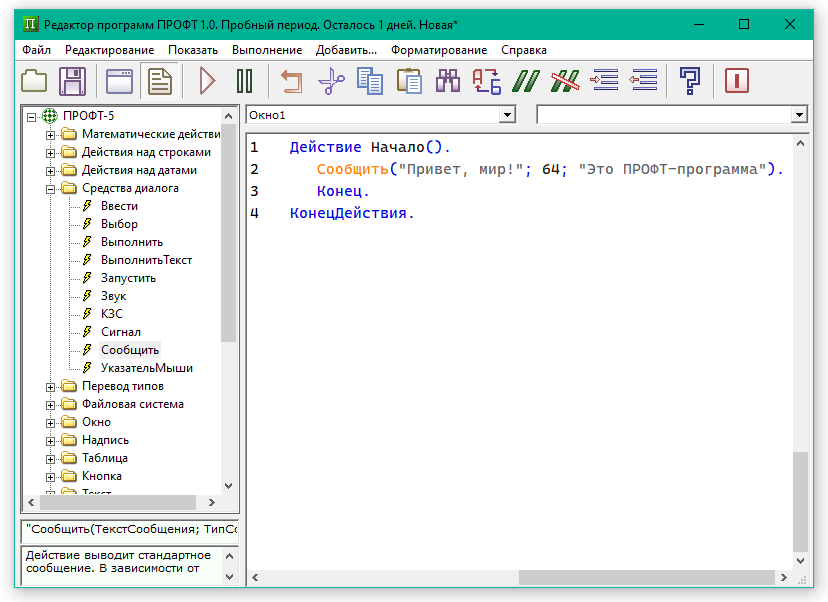The width and height of the screenshot is (828, 602).
Task: Open the Редактирование menu
Action: pyautogui.click(x=109, y=50)
